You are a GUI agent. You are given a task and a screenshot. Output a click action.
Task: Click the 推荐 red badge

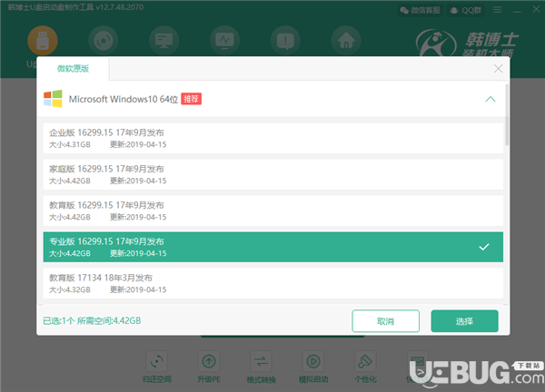tap(191, 99)
